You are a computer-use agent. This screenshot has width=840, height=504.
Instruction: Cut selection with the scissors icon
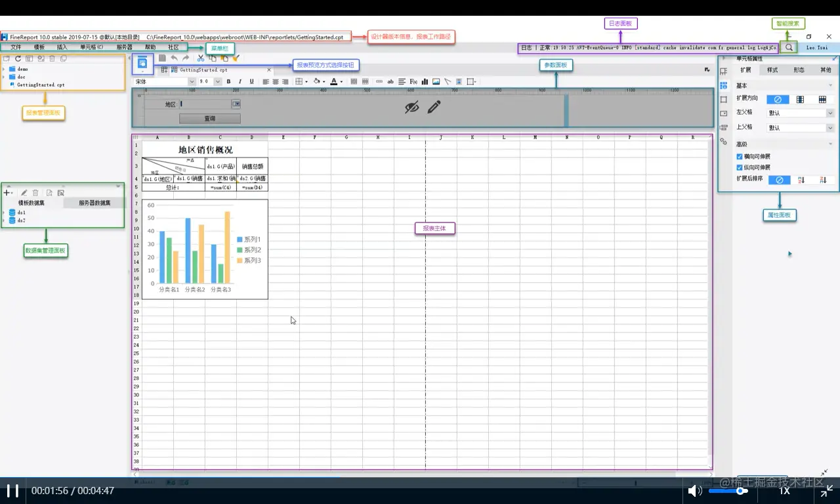(x=201, y=58)
